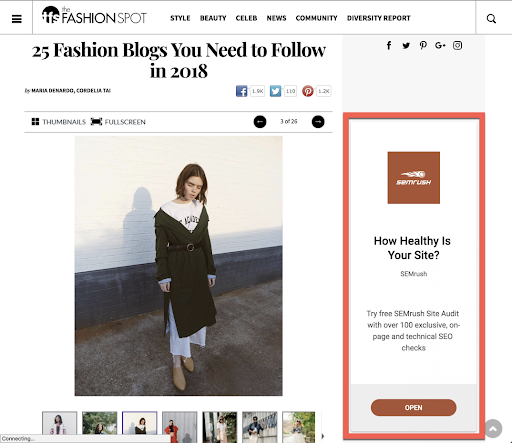Viewport: 512px width, 443px height.
Task: Click the Fashion Spot logo
Action: tap(94, 15)
